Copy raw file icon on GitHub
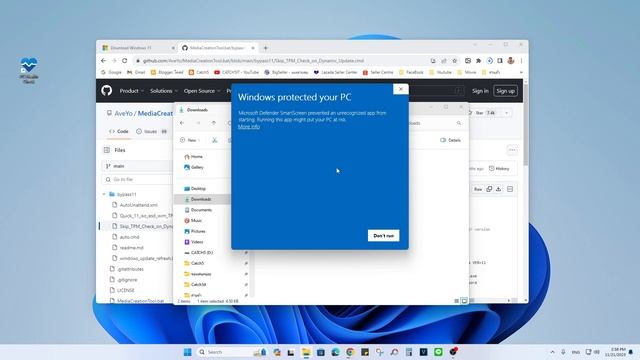 (x=489, y=189)
